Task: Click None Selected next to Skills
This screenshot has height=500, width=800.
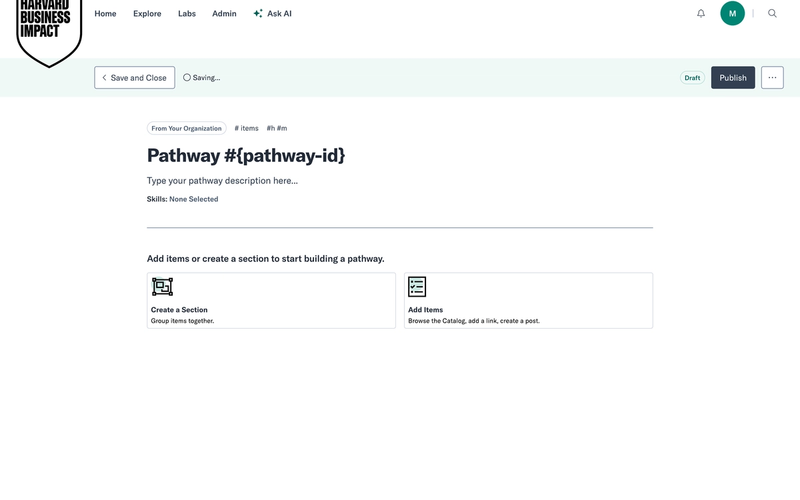Action: pos(194,199)
